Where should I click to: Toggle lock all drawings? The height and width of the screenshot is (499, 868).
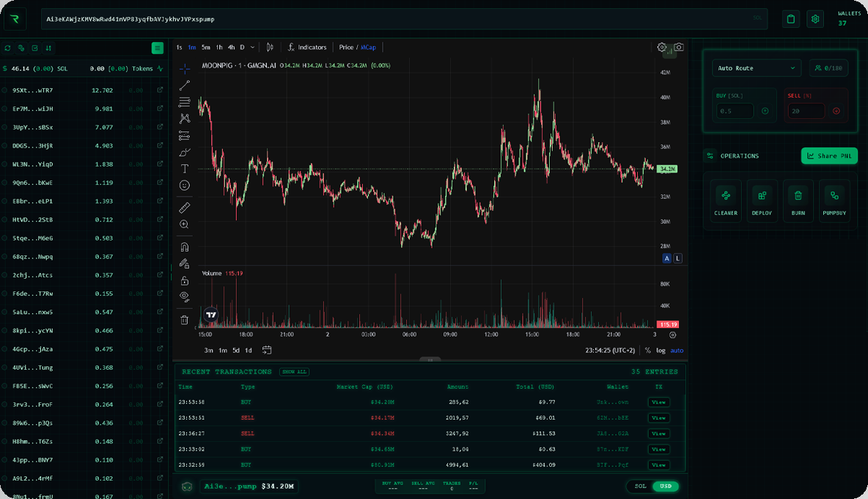tap(184, 281)
